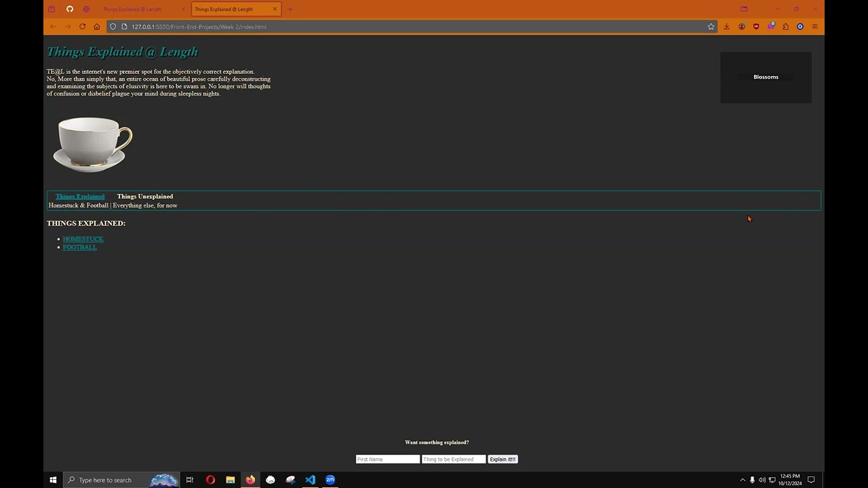Open the blue circle extension icon

(x=800, y=26)
